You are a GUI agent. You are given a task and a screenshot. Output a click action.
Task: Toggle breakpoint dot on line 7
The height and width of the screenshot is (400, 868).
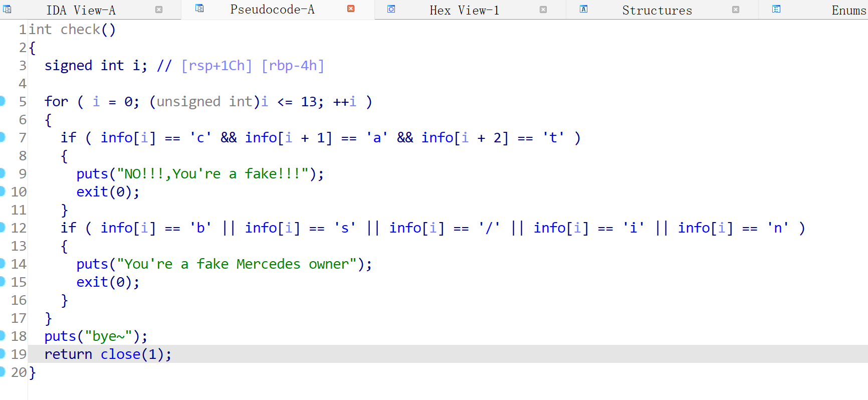point(2,137)
